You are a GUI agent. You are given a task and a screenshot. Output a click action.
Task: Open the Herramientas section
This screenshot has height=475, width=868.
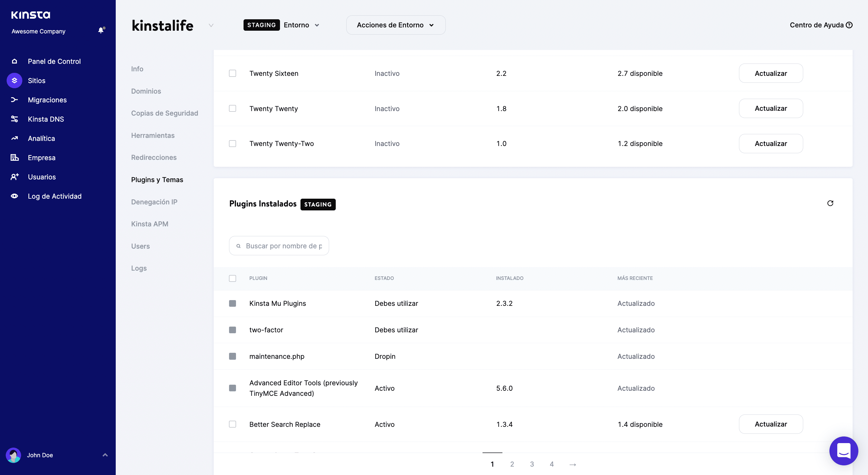click(153, 135)
